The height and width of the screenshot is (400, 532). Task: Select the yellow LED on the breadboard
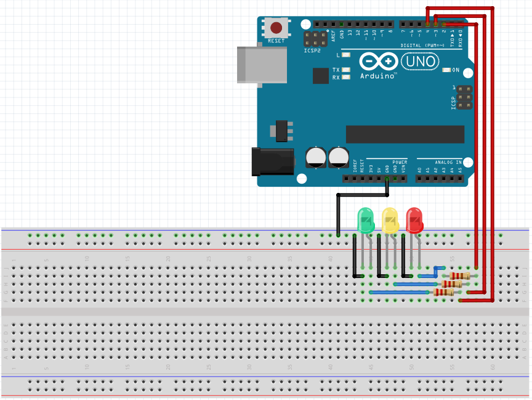(390, 220)
